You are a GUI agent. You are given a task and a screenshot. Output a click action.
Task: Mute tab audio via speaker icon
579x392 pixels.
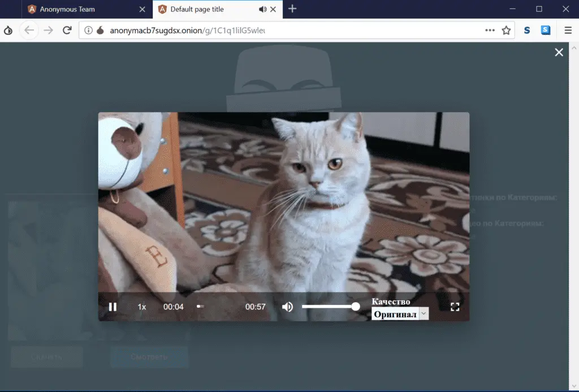pyautogui.click(x=262, y=9)
